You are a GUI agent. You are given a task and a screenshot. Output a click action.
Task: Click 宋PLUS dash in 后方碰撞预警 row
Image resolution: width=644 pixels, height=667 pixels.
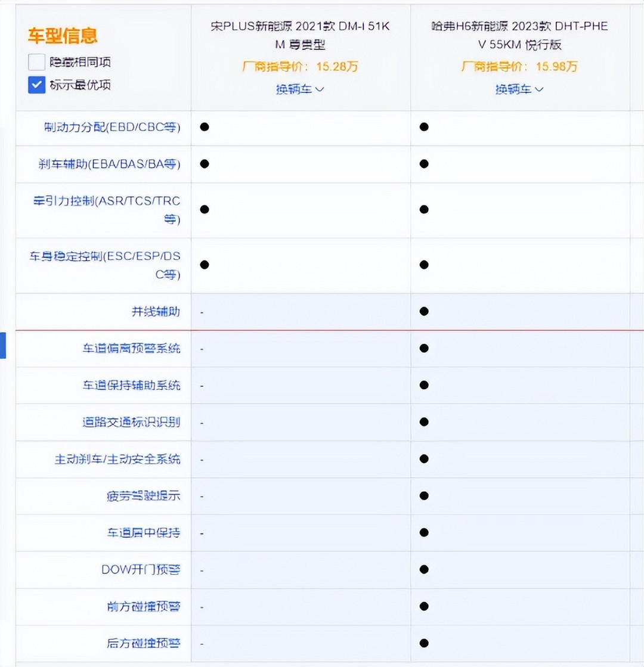(x=202, y=644)
